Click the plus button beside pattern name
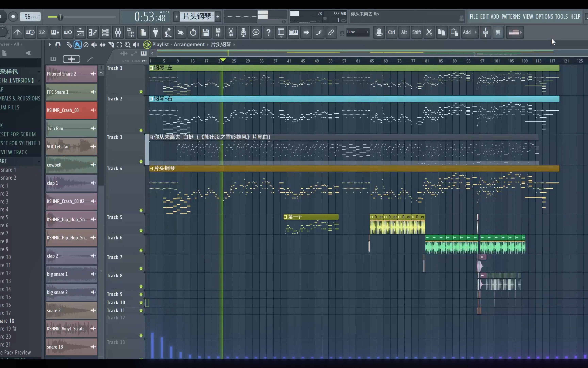 pos(218,17)
